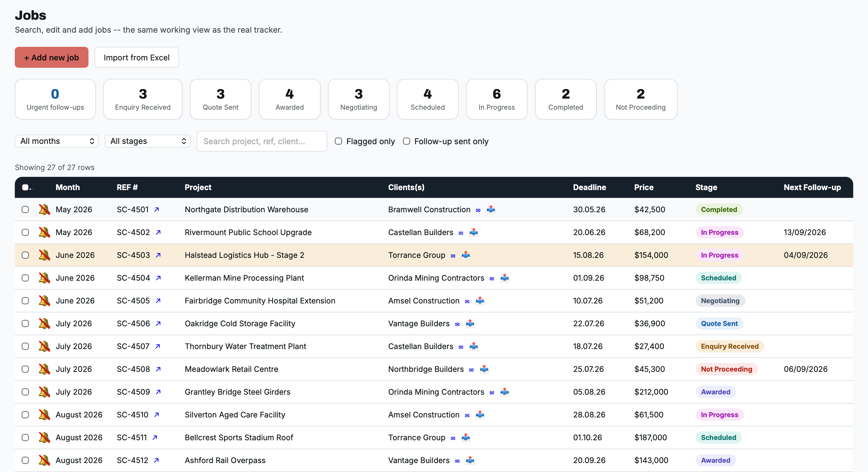Focus the Search project, ref, client field
The image size is (868, 472).
tap(262, 141)
